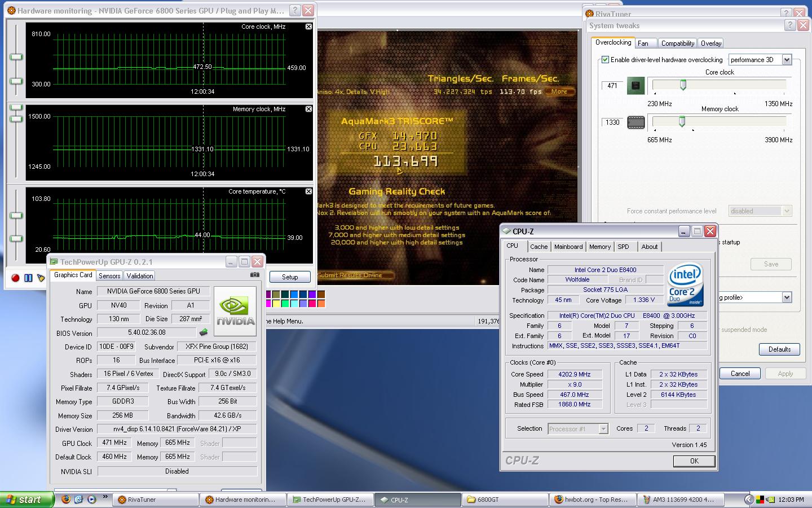812x508 pixels.
Task: Click the help button in the System tweaks title bar
Action: coord(790,25)
